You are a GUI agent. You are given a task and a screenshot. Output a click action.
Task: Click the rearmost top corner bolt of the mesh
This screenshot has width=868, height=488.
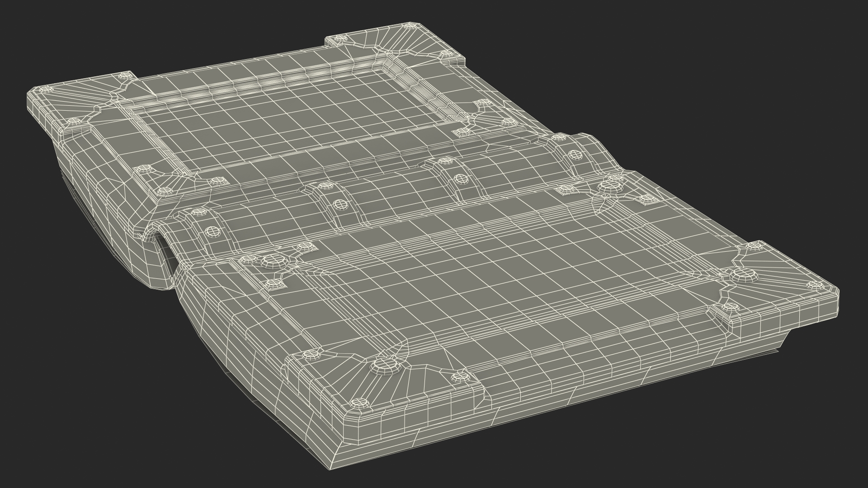click(x=409, y=27)
